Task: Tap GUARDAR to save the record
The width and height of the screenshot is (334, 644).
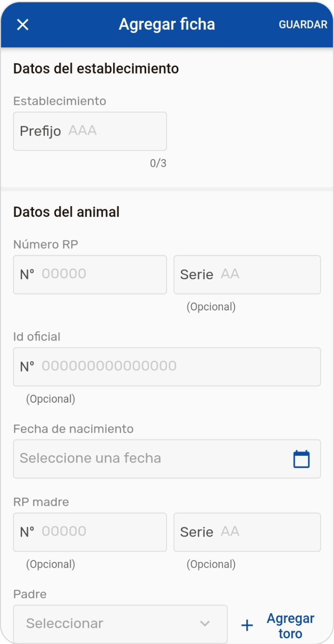Action: pyautogui.click(x=303, y=25)
